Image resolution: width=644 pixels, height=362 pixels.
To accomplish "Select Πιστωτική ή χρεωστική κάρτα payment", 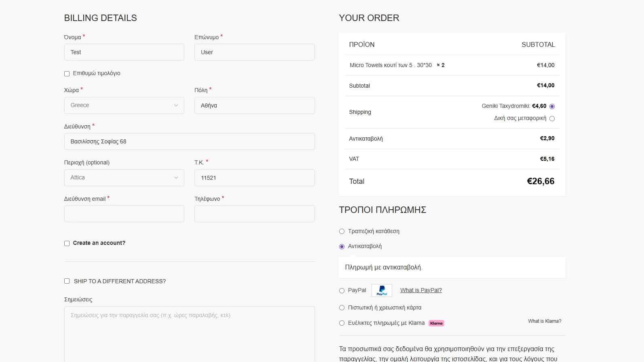I will click(342, 308).
